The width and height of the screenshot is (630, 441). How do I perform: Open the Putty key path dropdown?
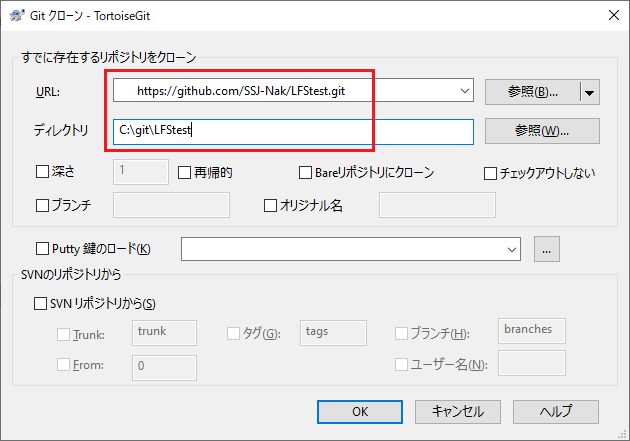point(511,249)
